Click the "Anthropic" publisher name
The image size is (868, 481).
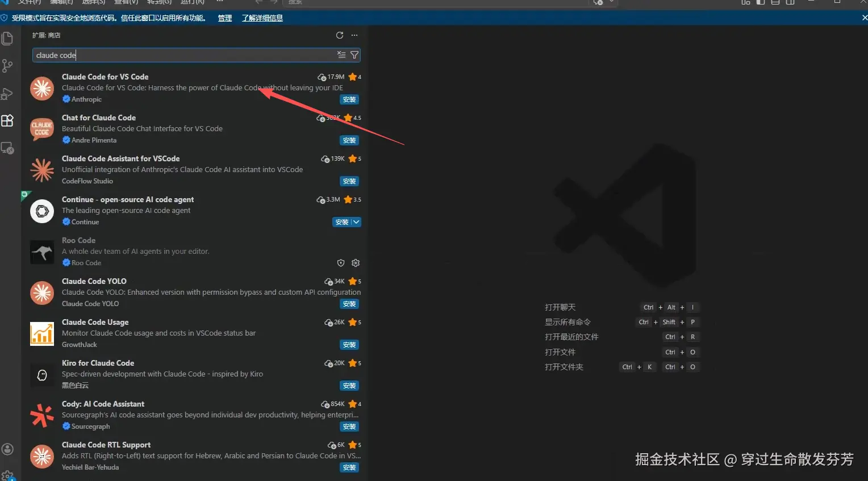pos(86,99)
